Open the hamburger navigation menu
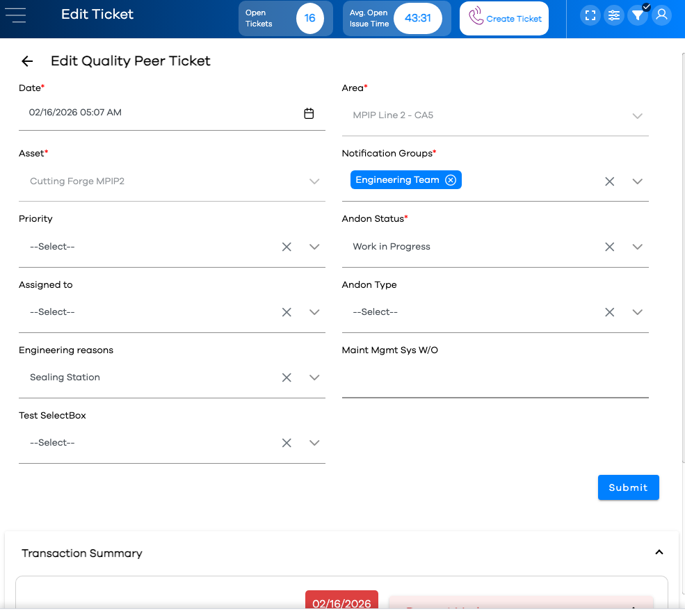This screenshot has height=616, width=685. (x=16, y=15)
